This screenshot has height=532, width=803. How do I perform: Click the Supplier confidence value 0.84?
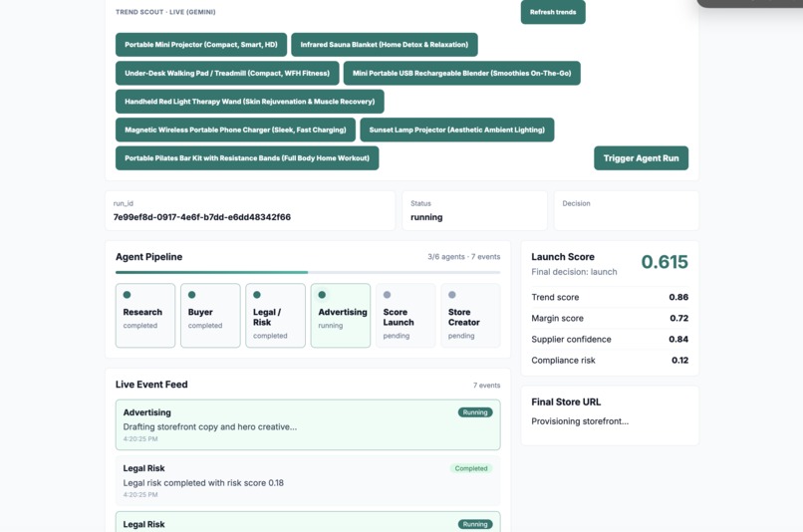pyautogui.click(x=678, y=339)
